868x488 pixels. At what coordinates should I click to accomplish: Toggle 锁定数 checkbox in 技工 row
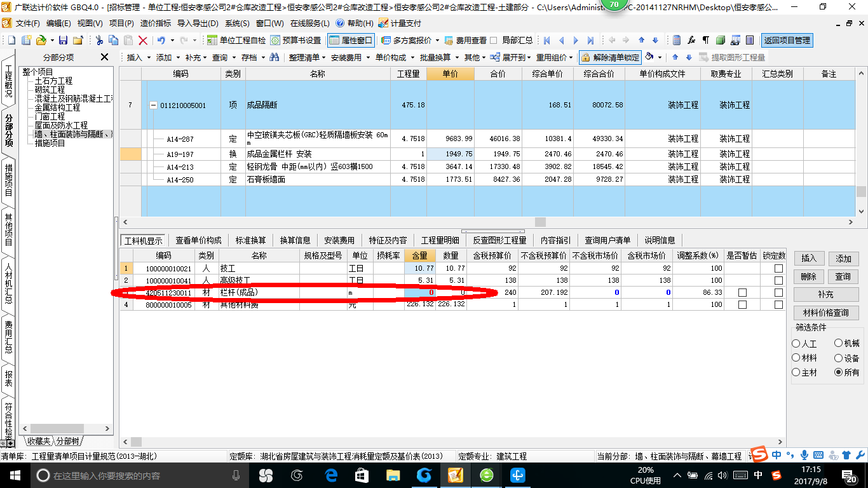(778, 269)
